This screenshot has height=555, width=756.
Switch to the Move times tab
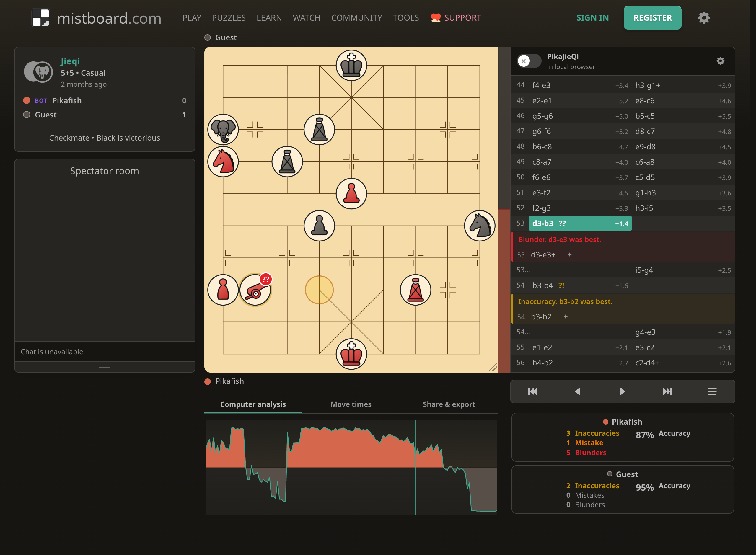click(x=351, y=404)
